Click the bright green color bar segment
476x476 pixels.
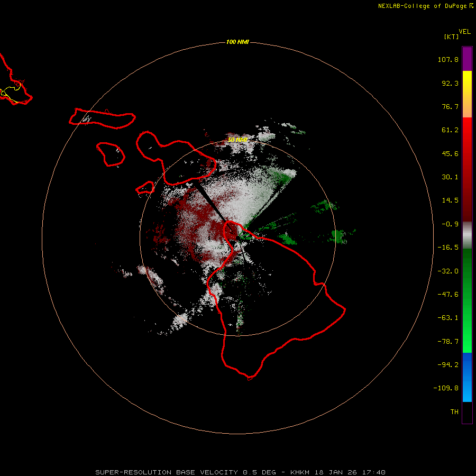467,300
